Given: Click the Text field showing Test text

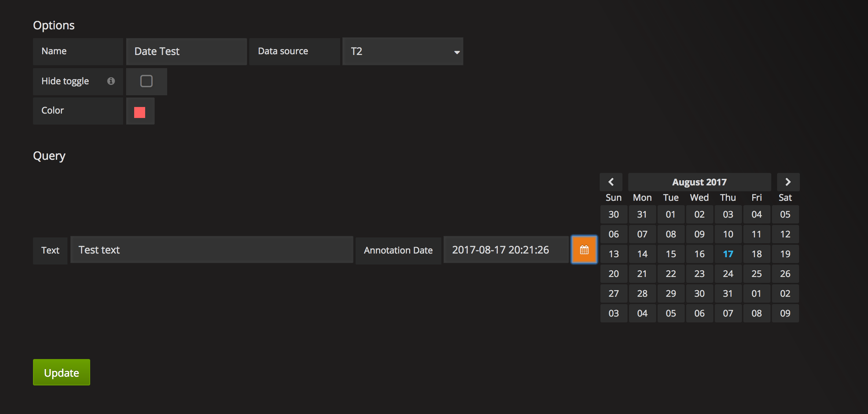Looking at the screenshot, I should 212,249.
